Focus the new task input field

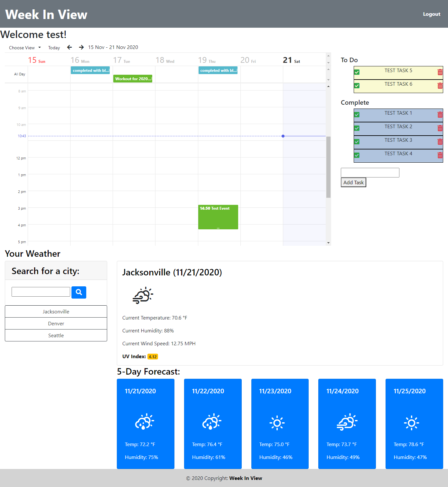370,173
